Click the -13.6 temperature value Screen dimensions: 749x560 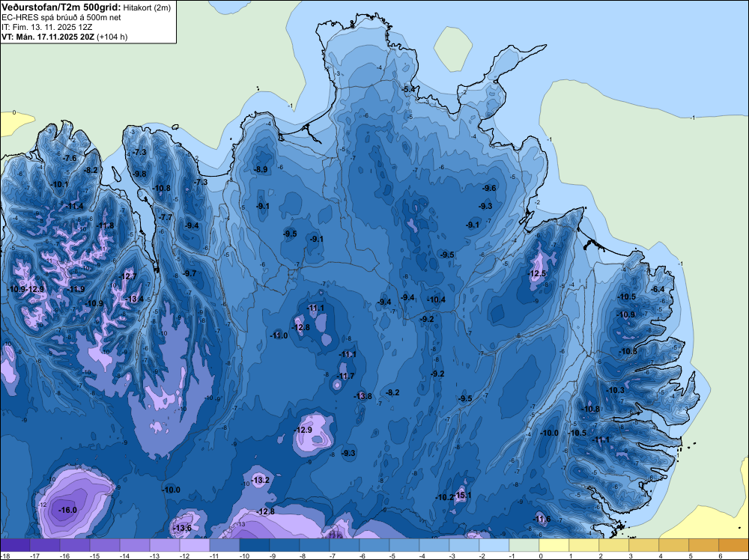click(x=182, y=528)
